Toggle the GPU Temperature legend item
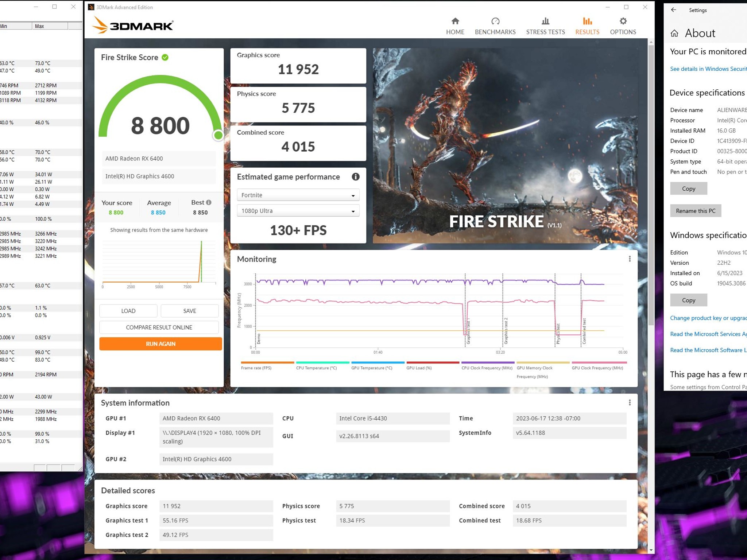The height and width of the screenshot is (560, 747). pos(378,365)
